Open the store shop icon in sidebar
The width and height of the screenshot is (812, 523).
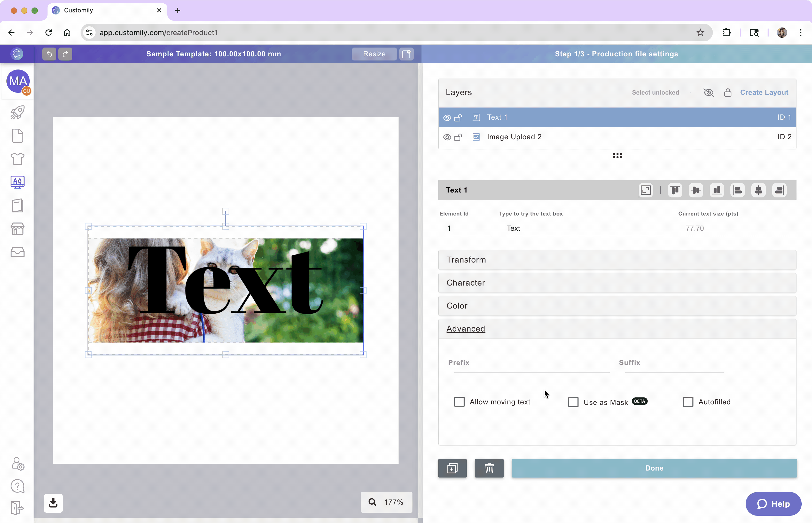[17, 229]
